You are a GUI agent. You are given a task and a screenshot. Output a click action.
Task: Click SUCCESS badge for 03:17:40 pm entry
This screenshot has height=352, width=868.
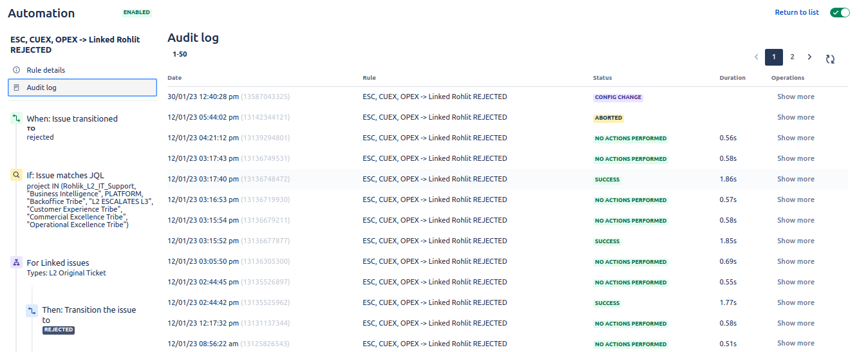point(607,180)
